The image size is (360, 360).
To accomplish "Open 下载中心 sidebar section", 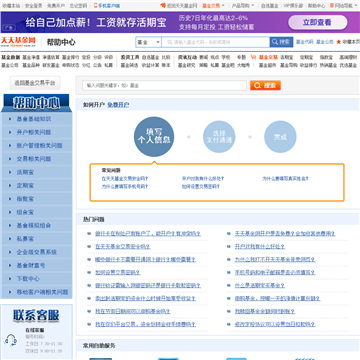I will [x=36, y=279].
